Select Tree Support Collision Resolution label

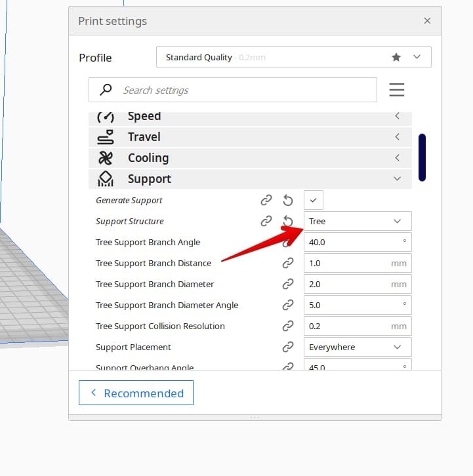pyautogui.click(x=160, y=326)
